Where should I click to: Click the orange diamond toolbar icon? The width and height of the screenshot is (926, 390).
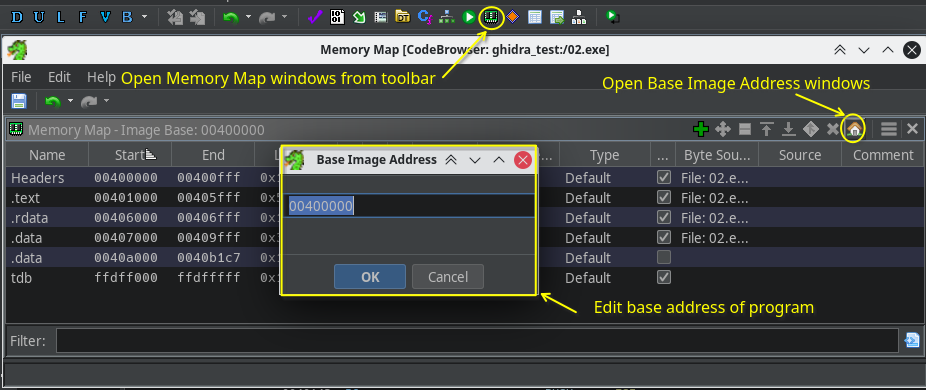click(512, 17)
